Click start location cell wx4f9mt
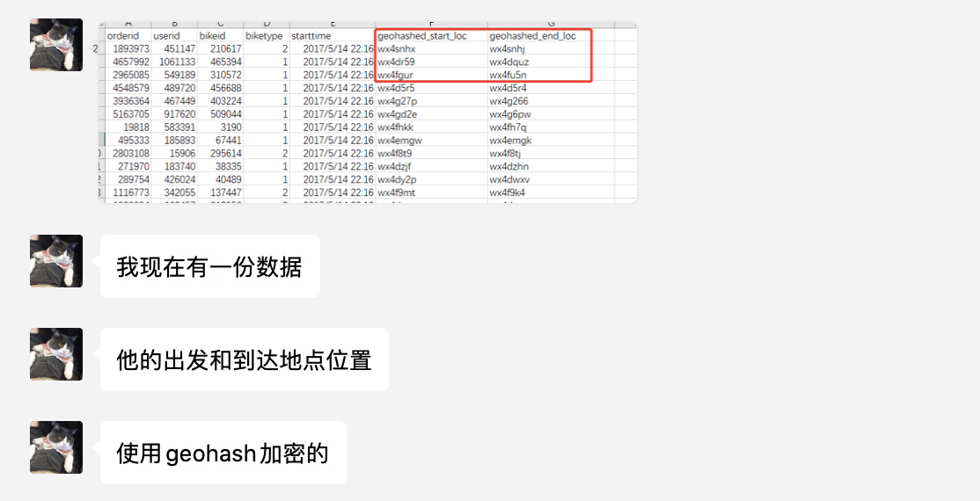This screenshot has height=501, width=980. point(431,192)
